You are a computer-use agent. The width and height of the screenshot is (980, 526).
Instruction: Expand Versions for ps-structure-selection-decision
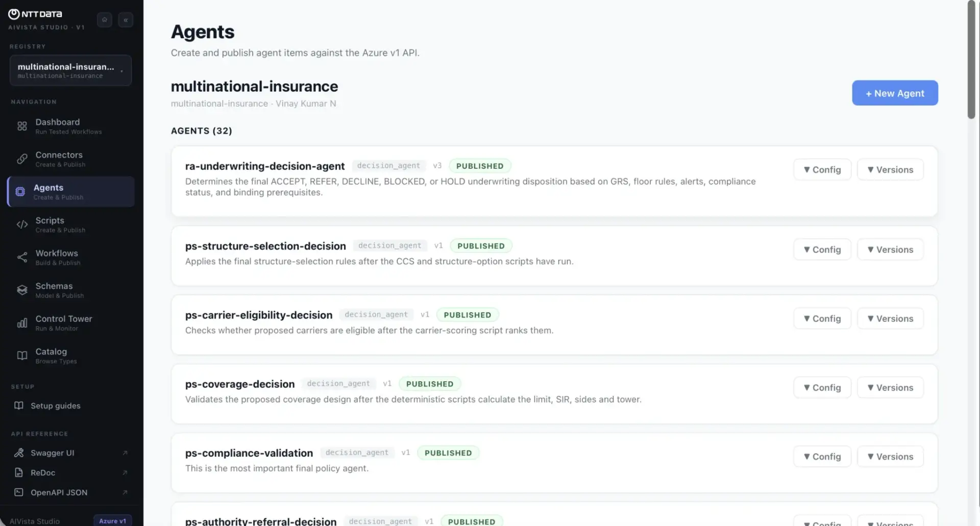pyautogui.click(x=890, y=249)
